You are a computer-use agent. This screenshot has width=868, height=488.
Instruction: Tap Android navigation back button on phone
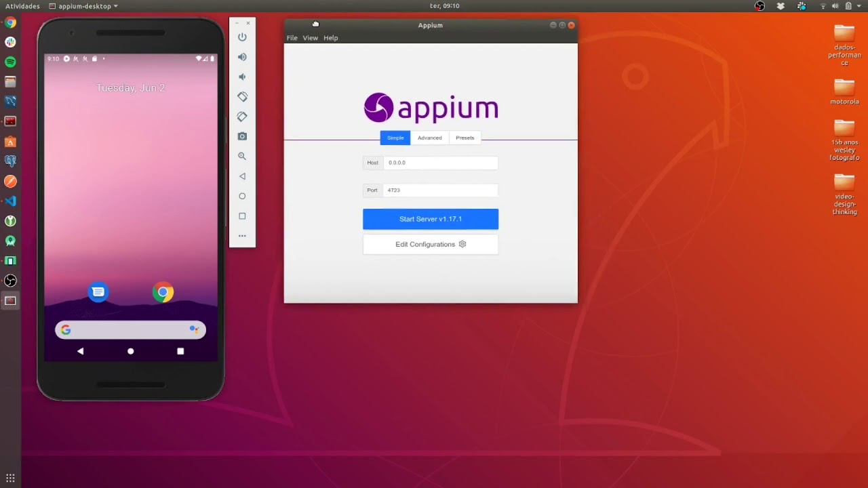(x=81, y=351)
